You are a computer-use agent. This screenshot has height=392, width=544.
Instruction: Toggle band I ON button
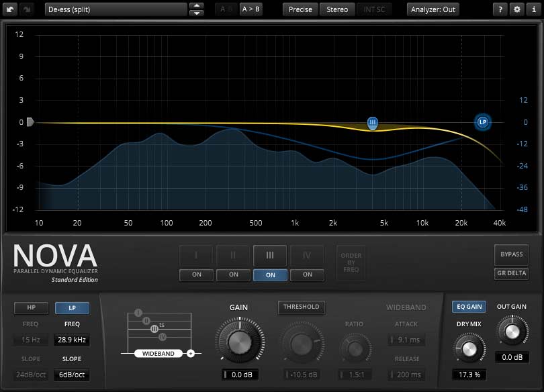(196, 275)
